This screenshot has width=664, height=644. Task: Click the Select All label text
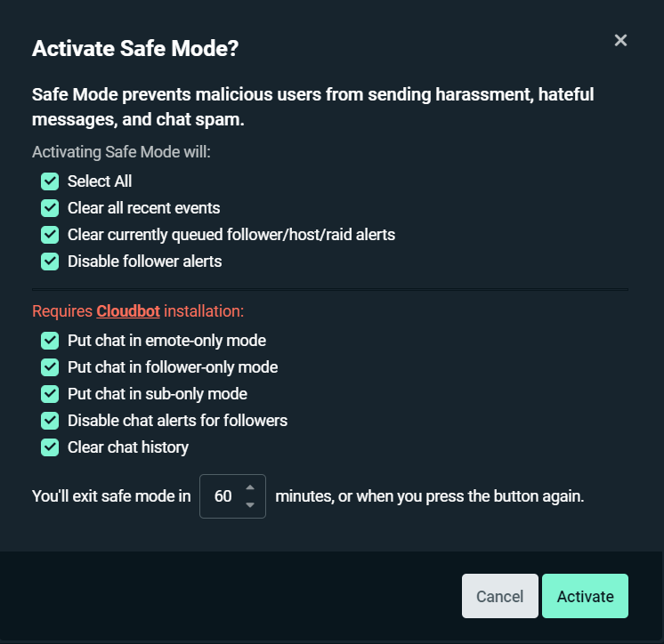(100, 181)
